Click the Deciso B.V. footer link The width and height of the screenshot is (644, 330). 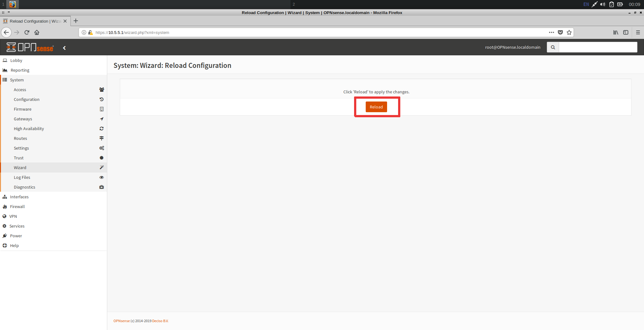pos(160,321)
